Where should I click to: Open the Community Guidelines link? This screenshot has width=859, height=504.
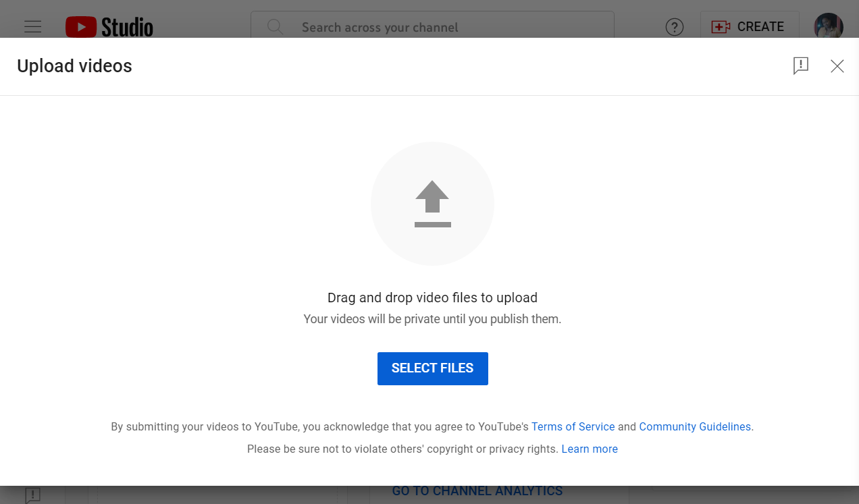coord(694,426)
